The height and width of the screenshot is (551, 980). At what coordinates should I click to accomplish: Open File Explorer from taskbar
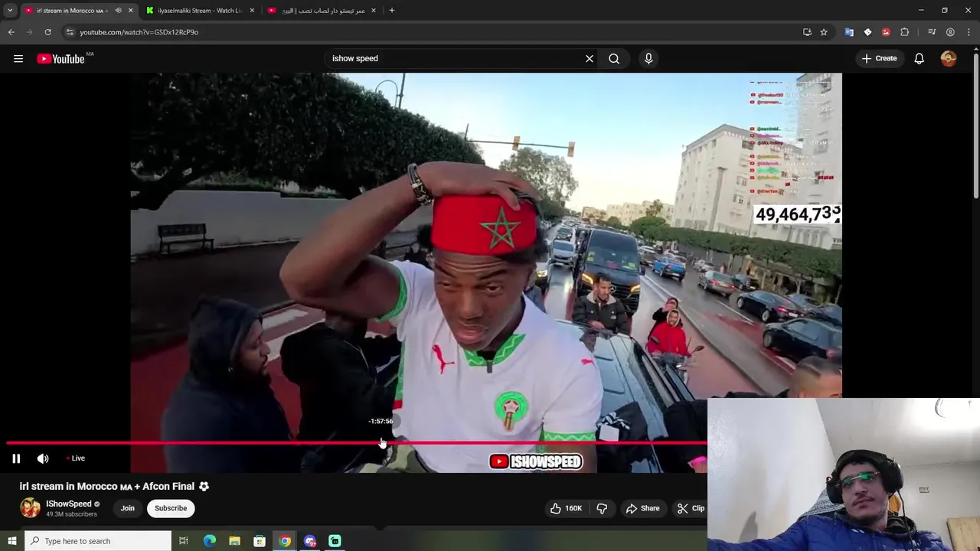pyautogui.click(x=234, y=541)
